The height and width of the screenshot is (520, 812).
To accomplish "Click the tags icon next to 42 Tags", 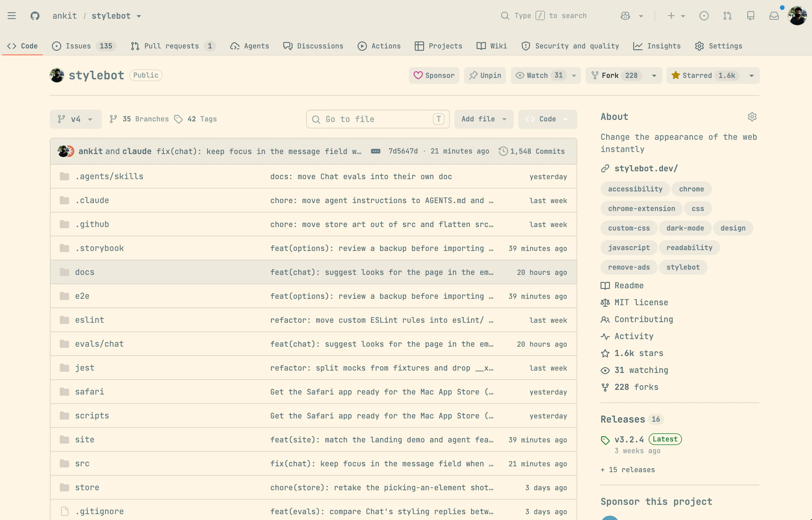I will click(x=178, y=119).
